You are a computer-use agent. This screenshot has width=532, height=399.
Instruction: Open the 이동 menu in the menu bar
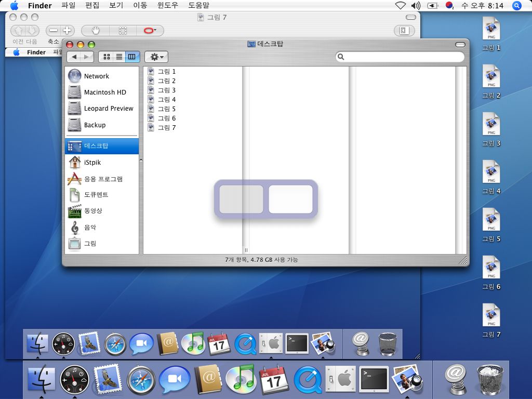point(140,6)
